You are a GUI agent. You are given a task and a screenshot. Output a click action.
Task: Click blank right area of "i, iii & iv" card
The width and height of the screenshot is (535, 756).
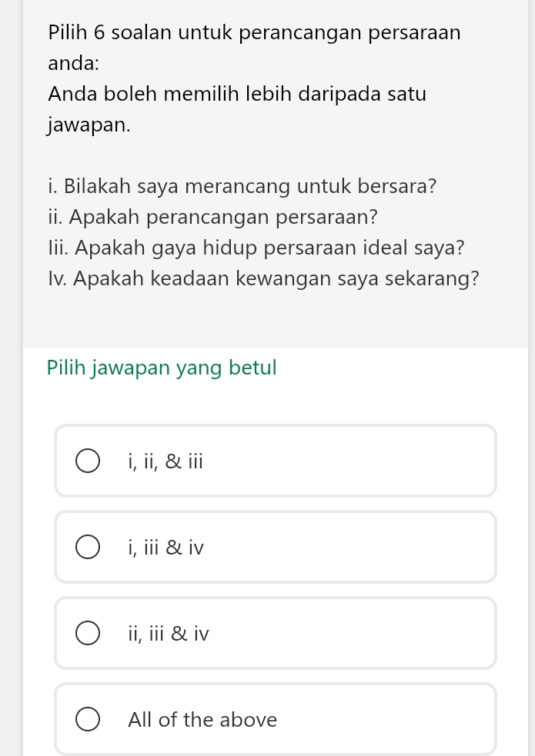pyautogui.click(x=385, y=548)
